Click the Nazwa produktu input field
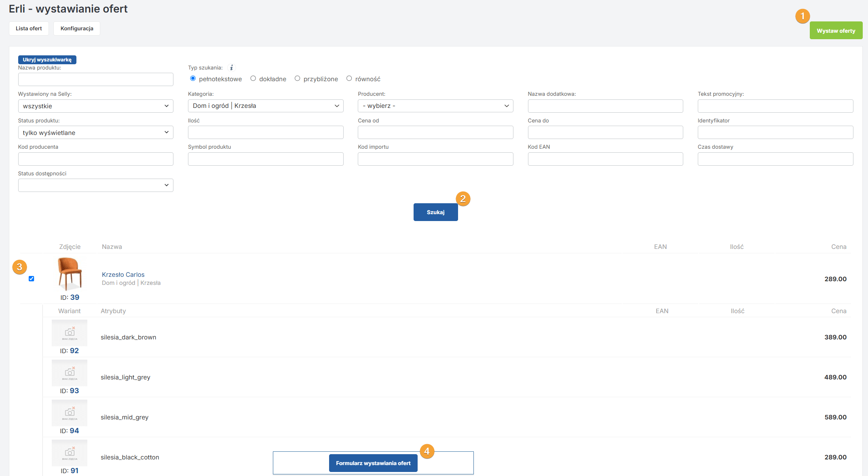The height and width of the screenshot is (476, 868). 95,79
